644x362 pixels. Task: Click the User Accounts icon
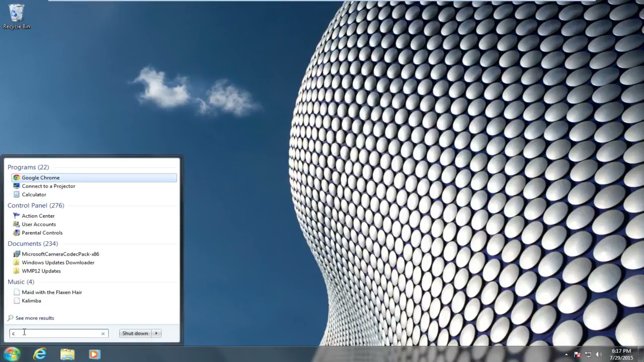tap(17, 224)
